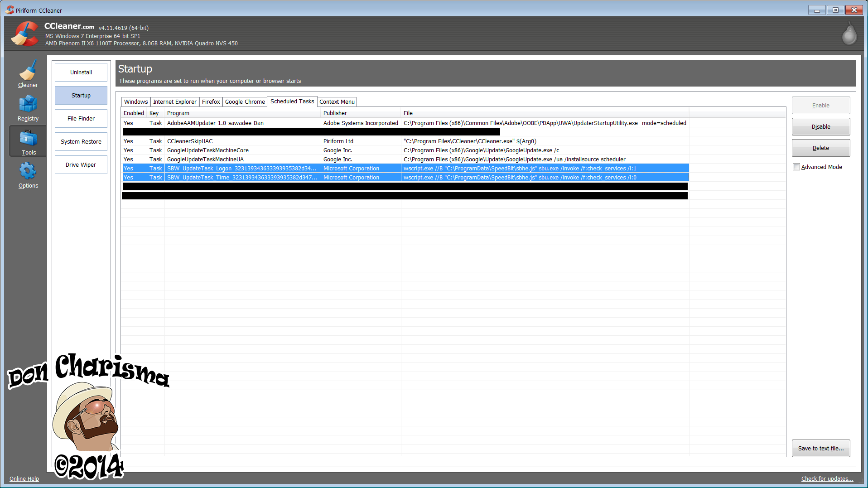Viewport: 868px width, 488px height.
Task: Open the Context Menu tab
Action: [x=337, y=102]
